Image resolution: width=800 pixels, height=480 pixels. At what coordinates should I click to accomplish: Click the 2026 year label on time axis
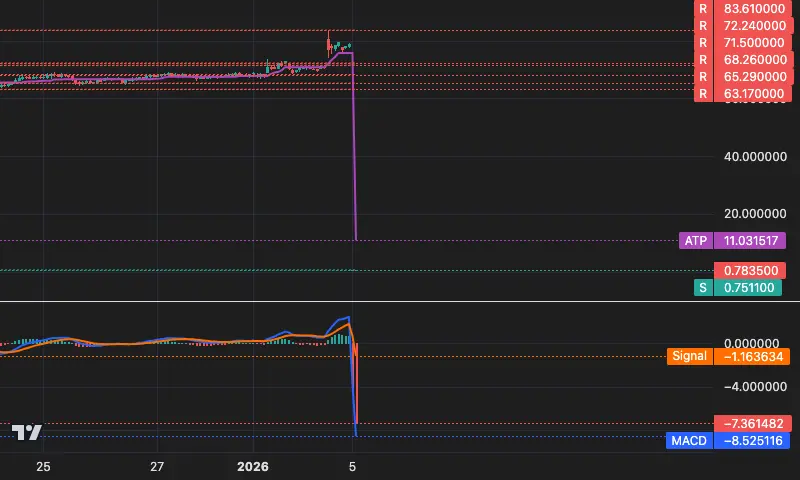pos(253,467)
